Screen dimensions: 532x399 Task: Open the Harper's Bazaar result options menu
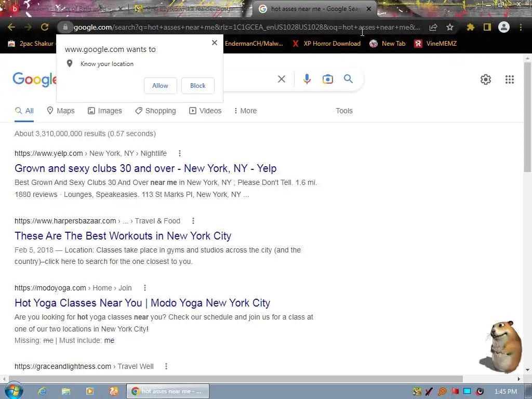193,221
